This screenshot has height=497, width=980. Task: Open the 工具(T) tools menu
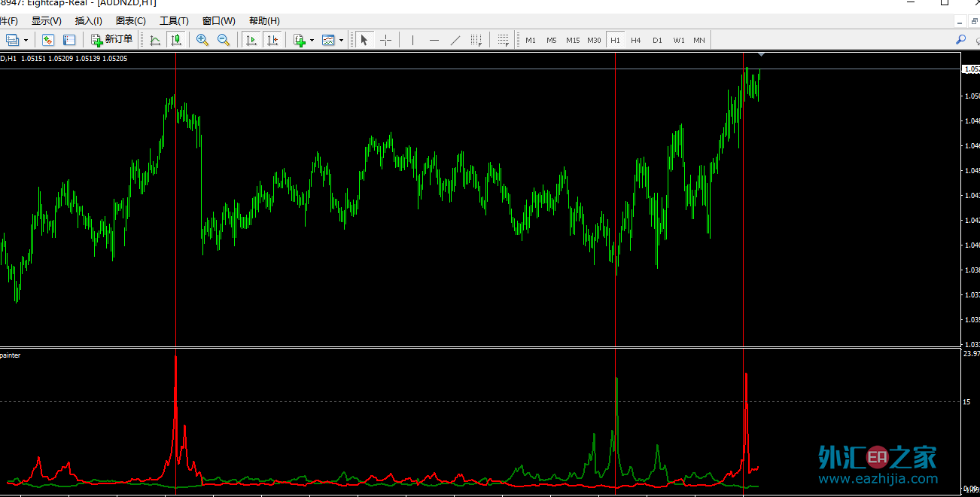click(174, 21)
